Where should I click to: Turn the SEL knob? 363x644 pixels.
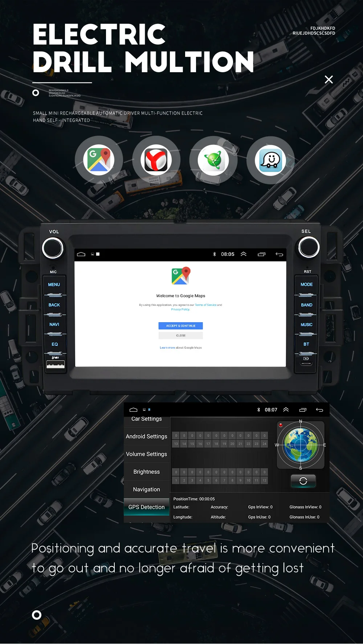[309, 247]
